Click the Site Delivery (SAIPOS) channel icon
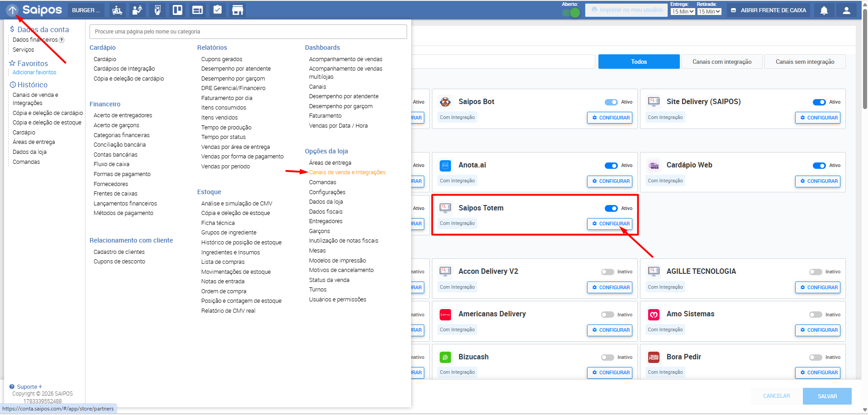868x415 pixels. click(654, 102)
